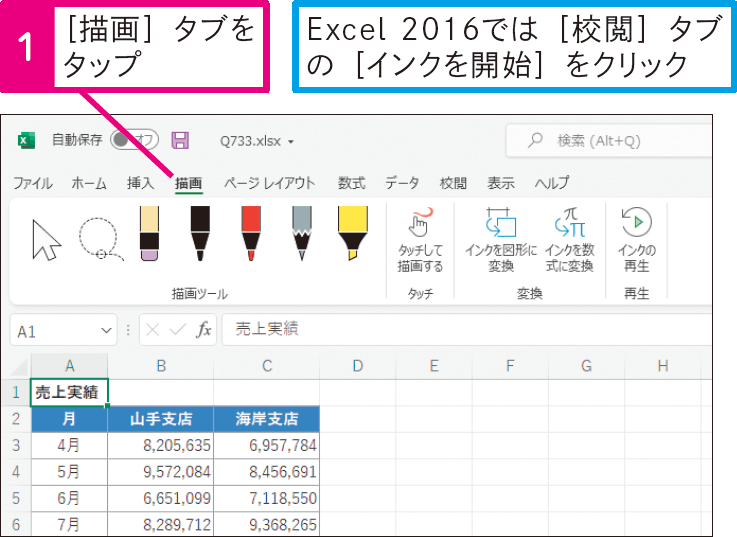Enable タッチして描画する (Draw with Touch)
The height and width of the screenshot is (537, 737).
pyautogui.click(x=420, y=241)
